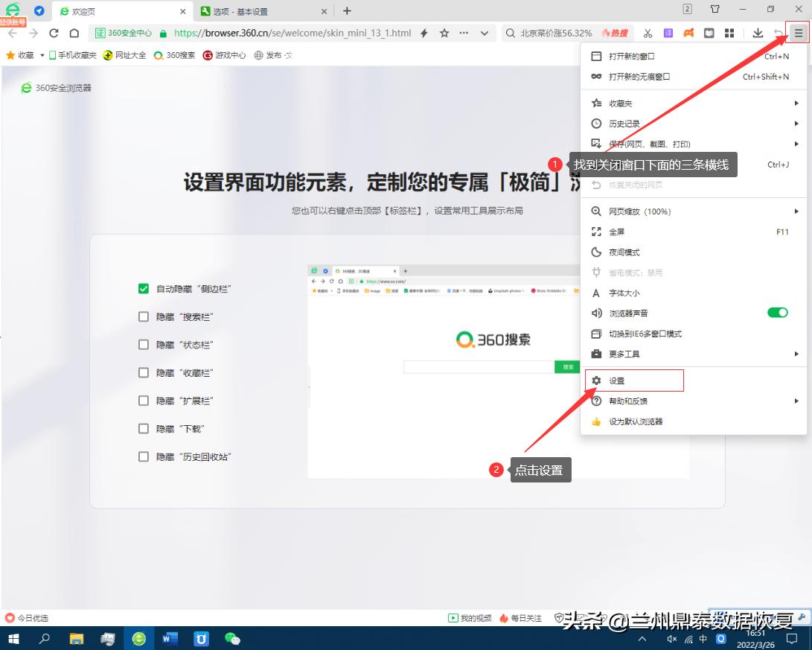This screenshot has height=650, width=812.
Task: Click the hamburger menu icon
Action: tap(796, 33)
